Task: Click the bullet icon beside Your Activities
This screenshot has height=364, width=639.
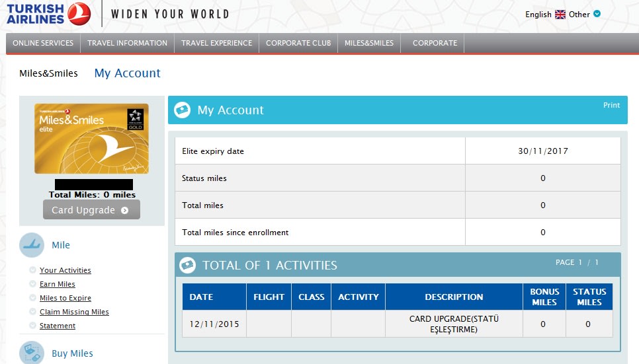Action: (x=32, y=270)
